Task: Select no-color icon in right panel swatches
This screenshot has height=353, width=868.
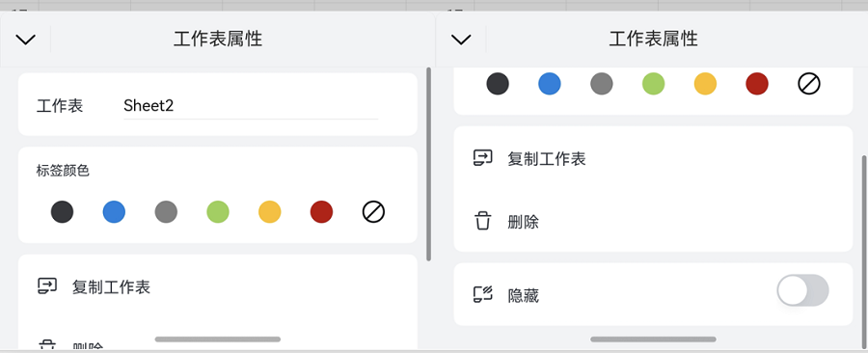Action: (x=809, y=84)
